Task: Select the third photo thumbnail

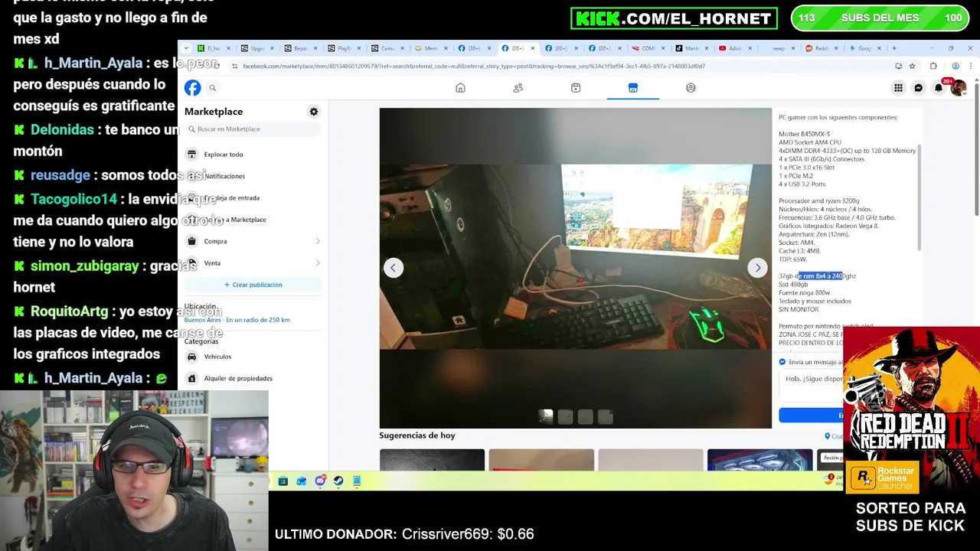Action: (x=585, y=416)
